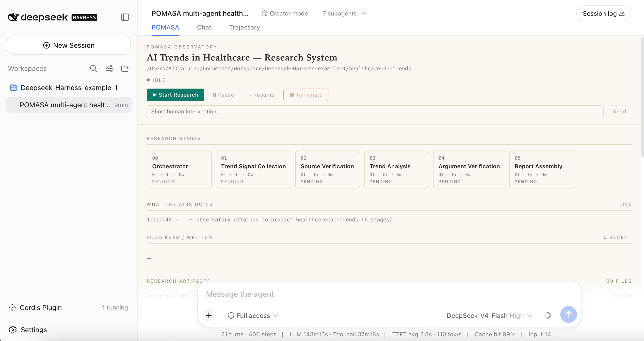The height and width of the screenshot is (341, 644).
Task: Terminate the research run
Action: pos(306,95)
